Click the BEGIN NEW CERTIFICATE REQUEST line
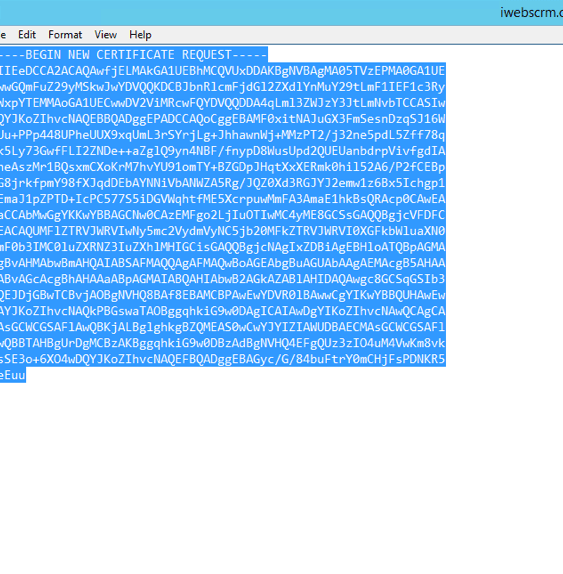 (x=134, y=55)
